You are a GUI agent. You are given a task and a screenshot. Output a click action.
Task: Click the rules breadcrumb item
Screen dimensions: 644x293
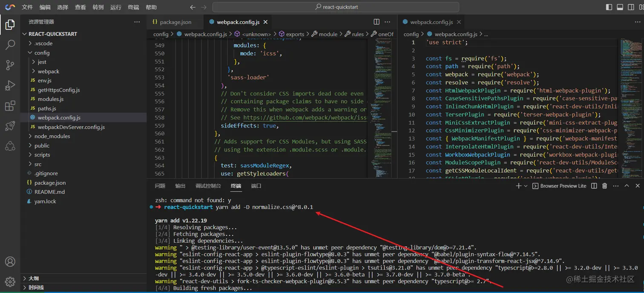(x=354, y=34)
